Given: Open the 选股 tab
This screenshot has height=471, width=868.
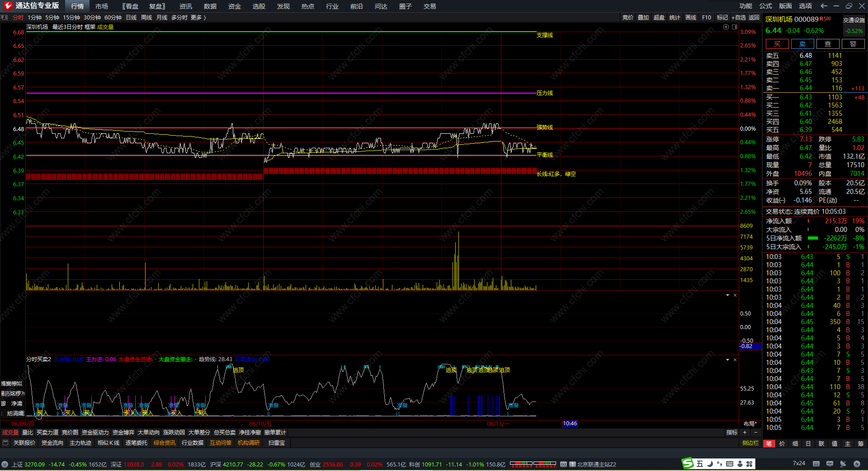Looking at the screenshot, I should (259, 6).
